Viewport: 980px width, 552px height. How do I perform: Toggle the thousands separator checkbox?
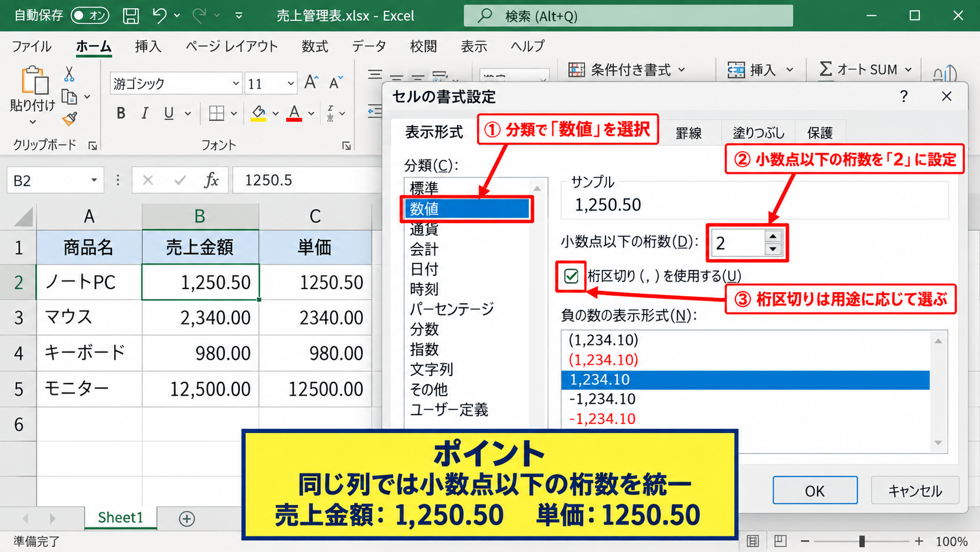point(571,276)
